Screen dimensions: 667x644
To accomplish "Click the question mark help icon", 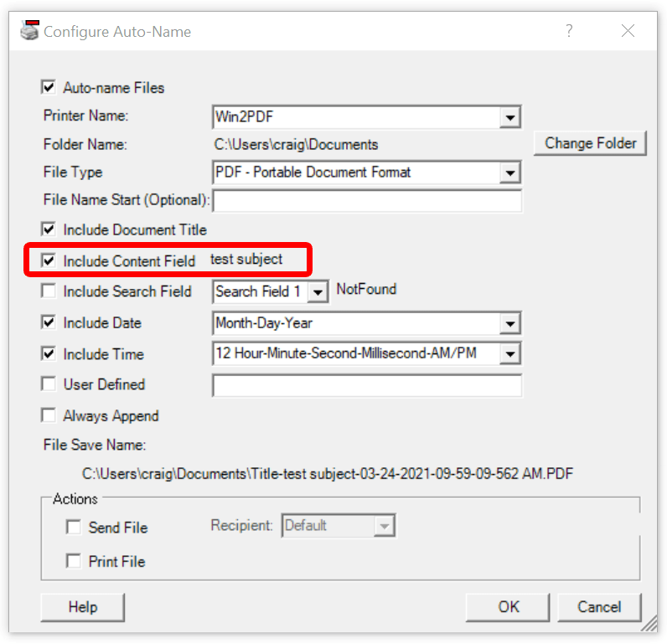I will [x=569, y=31].
